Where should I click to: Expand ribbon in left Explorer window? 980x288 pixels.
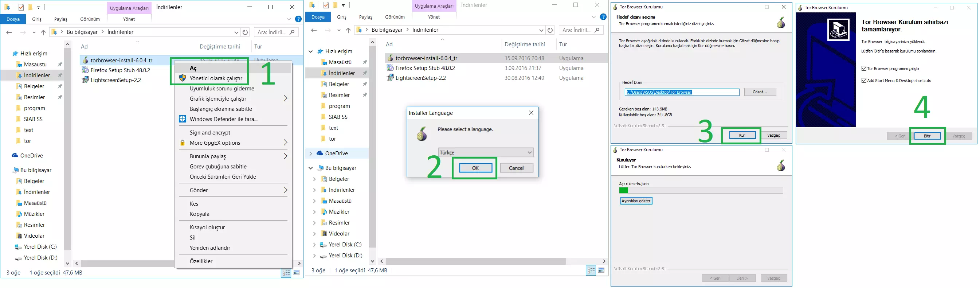289,19
